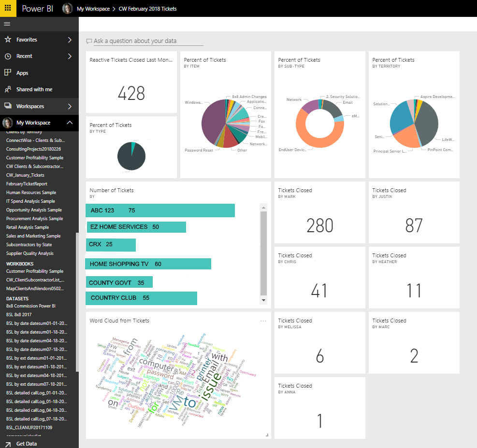Open Subcontractors by State item
This screenshot has width=477, height=448.
coord(29,245)
